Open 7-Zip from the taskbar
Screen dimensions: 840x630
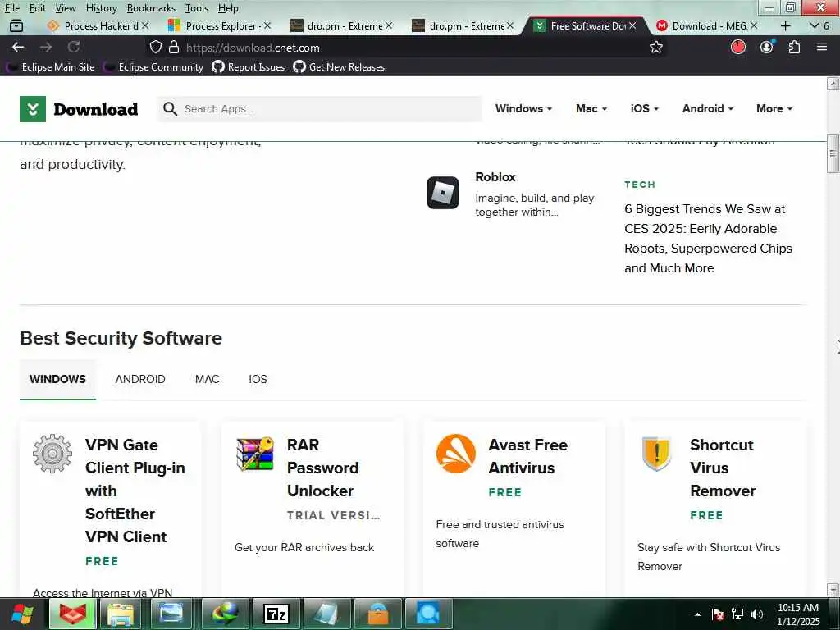click(x=276, y=614)
